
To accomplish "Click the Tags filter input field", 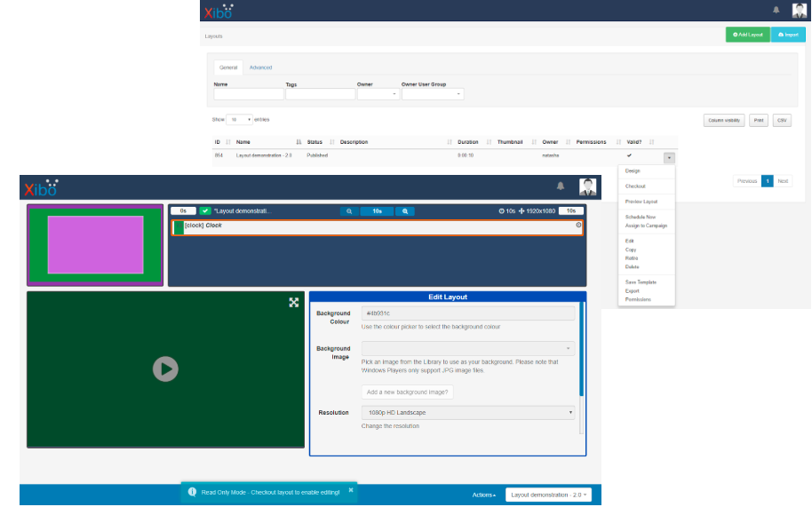I will (320, 94).
